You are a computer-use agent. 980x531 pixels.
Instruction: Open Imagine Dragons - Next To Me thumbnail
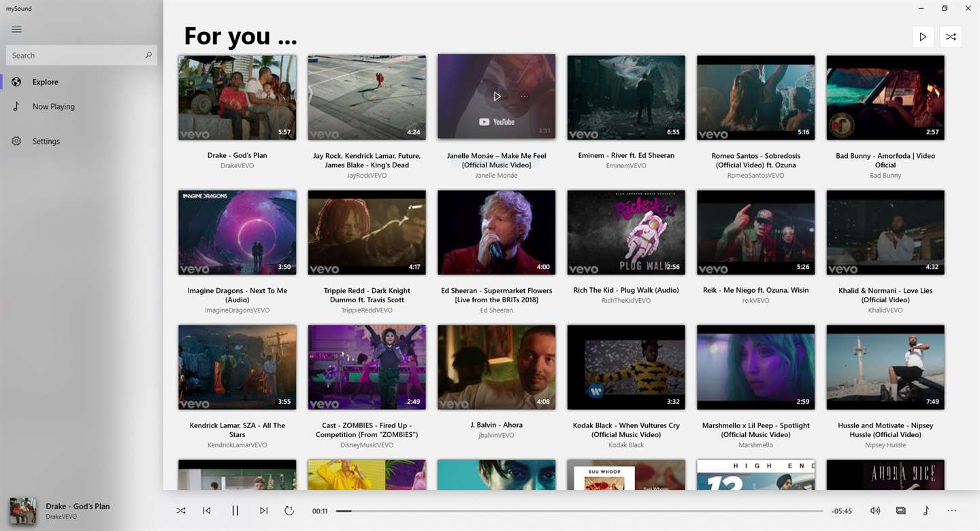(x=237, y=232)
